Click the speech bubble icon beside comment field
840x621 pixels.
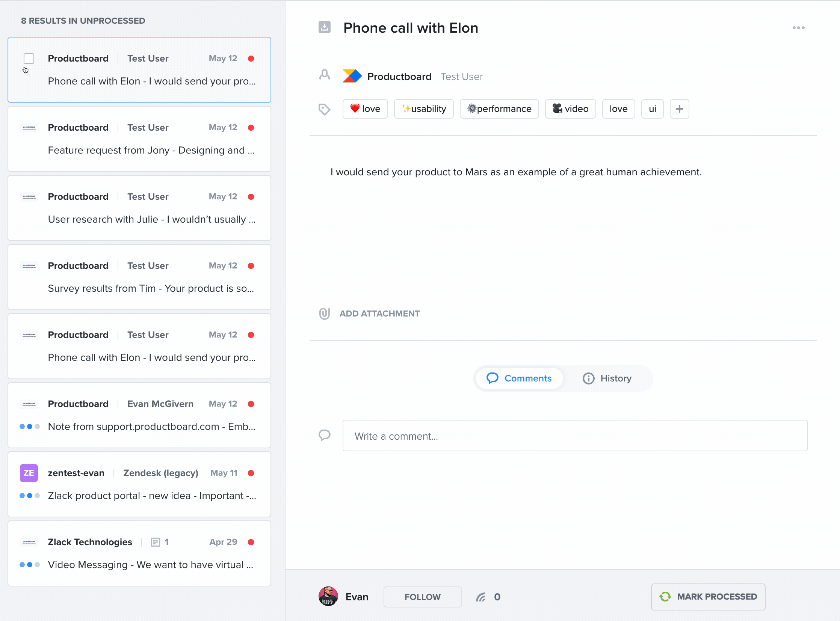pyautogui.click(x=324, y=435)
